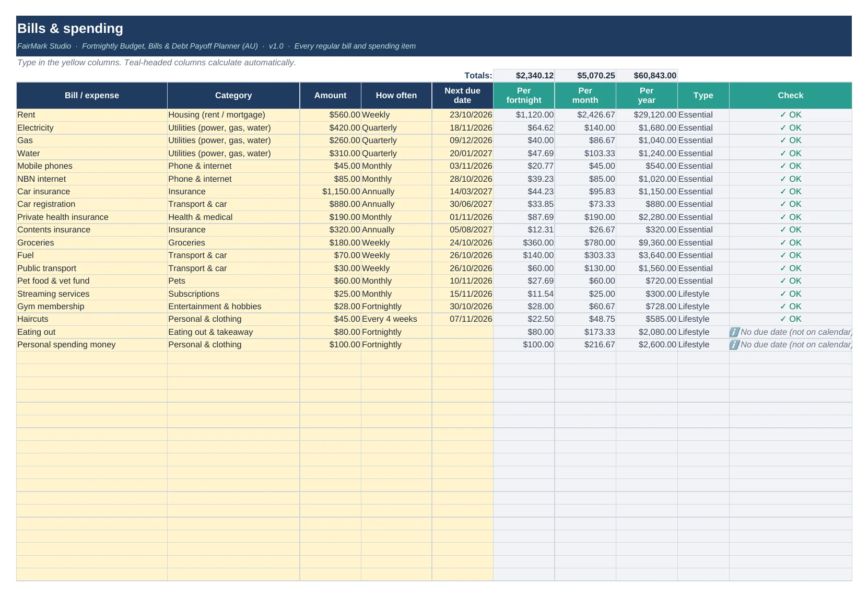Image resolution: width=868 pixels, height=597 pixels.
Task: Click the 'Per fortnight' header cell
Action: (524, 96)
